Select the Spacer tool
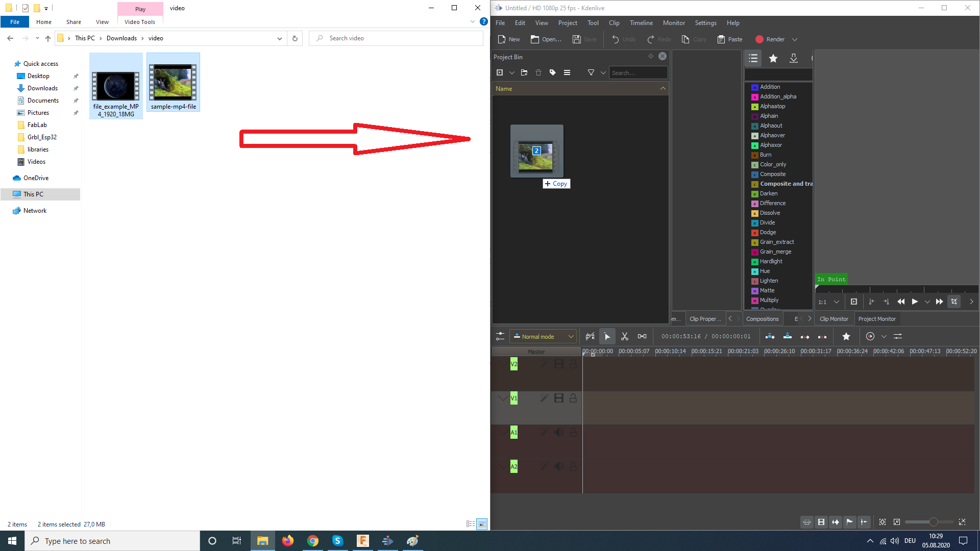 (642, 337)
